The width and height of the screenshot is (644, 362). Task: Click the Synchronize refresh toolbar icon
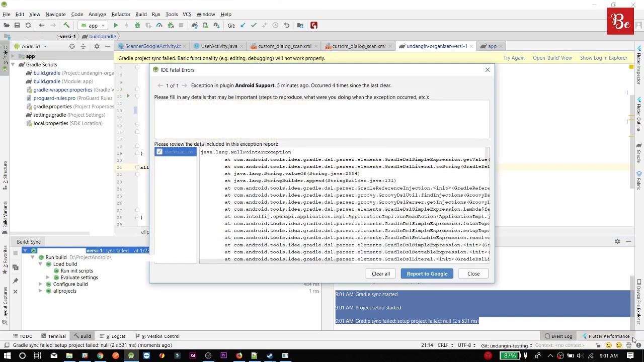pyautogui.click(x=28, y=25)
